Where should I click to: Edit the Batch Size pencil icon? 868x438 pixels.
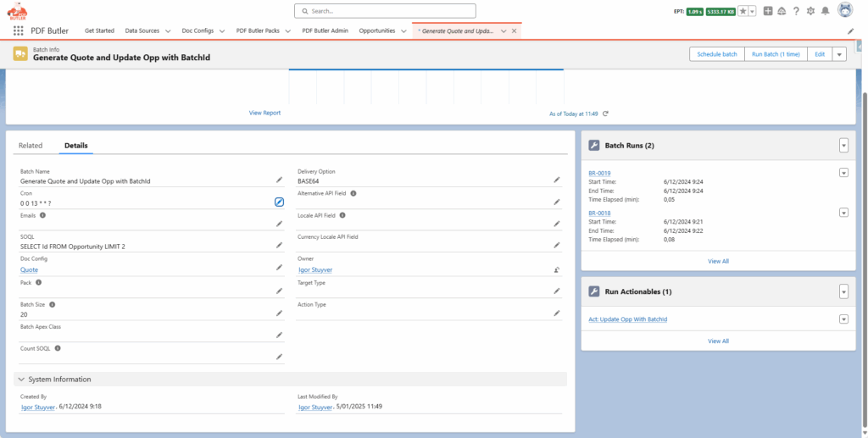point(279,313)
